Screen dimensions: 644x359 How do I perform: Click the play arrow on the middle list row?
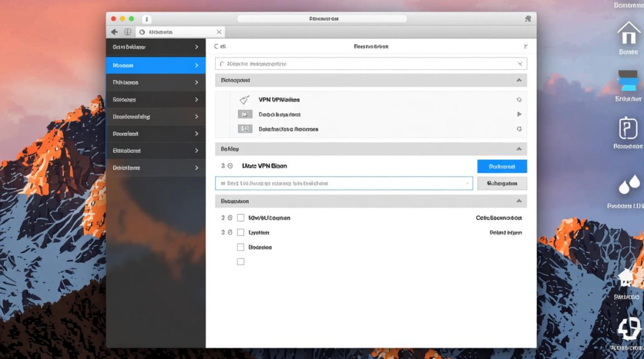click(519, 114)
